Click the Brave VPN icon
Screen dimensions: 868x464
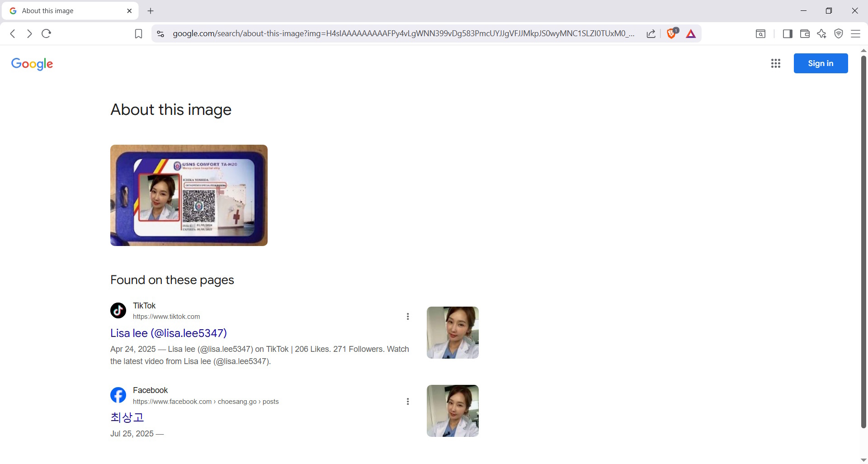click(x=839, y=34)
